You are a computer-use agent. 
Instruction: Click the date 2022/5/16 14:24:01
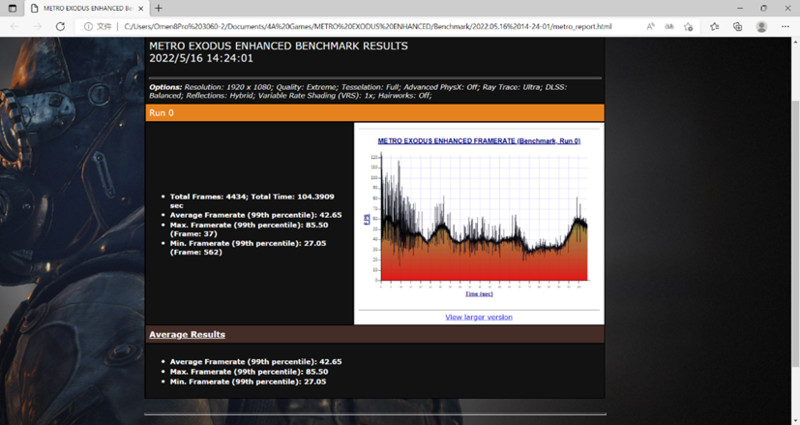click(201, 58)
